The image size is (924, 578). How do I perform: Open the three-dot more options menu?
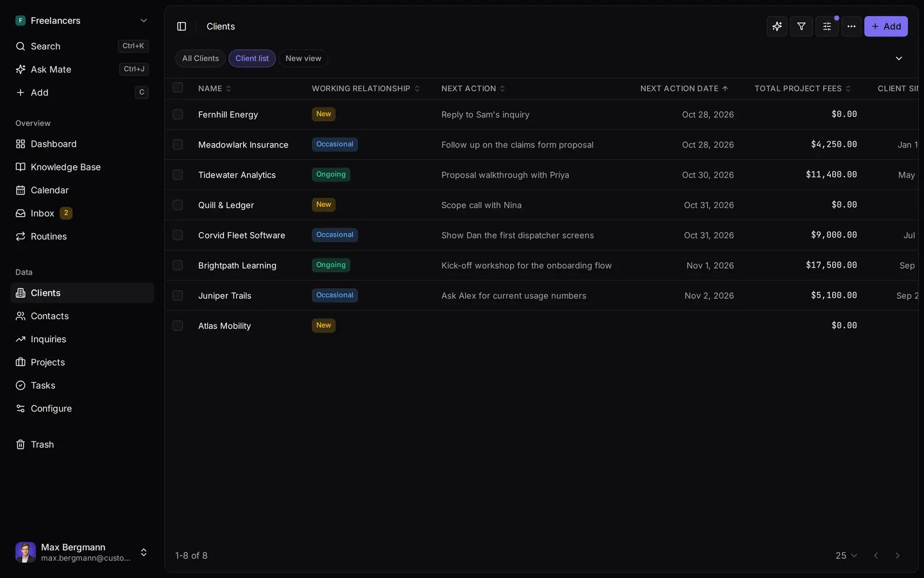coord(851,27)
